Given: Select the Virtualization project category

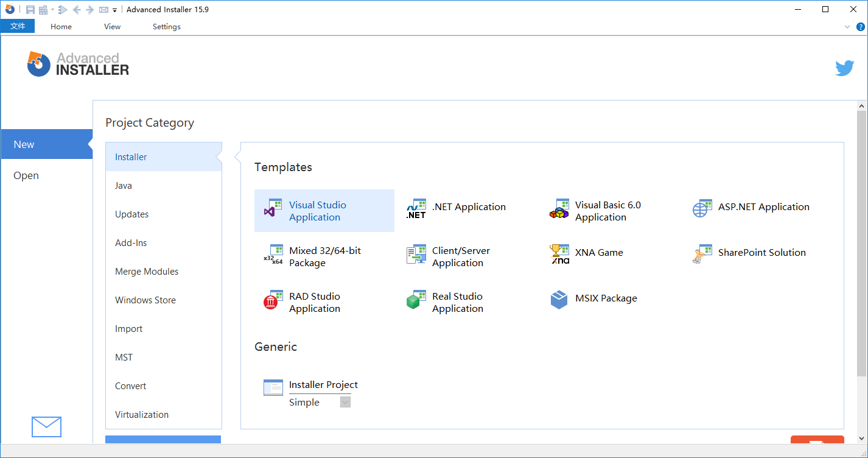Looking at the screenshot, I should pyautogui.click(x=163, y=414).
